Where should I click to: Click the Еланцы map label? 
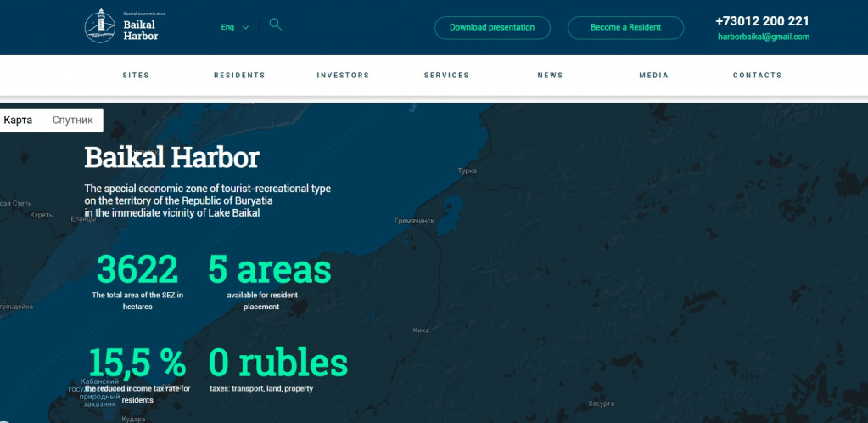83,219
